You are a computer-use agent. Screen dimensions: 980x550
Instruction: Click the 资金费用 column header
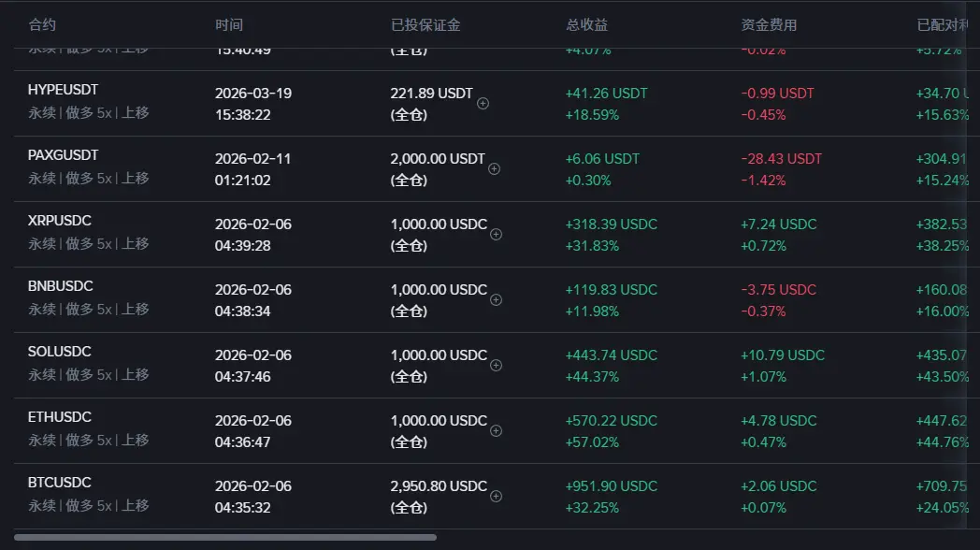click(770, 25)
